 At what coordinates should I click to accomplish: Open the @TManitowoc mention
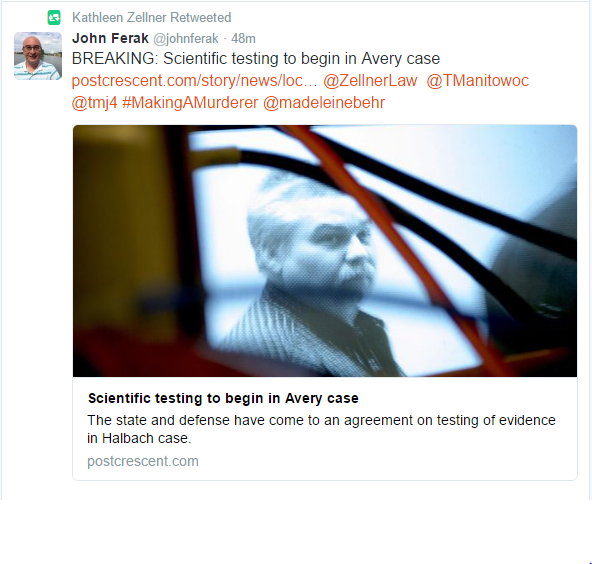(x=478, y=81)
